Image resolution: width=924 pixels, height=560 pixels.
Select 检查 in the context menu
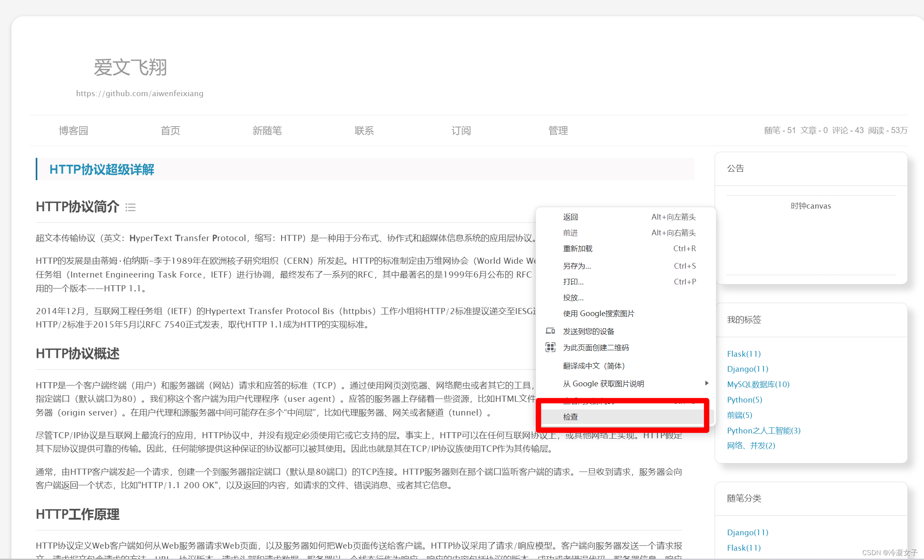[x=571, y=417]
